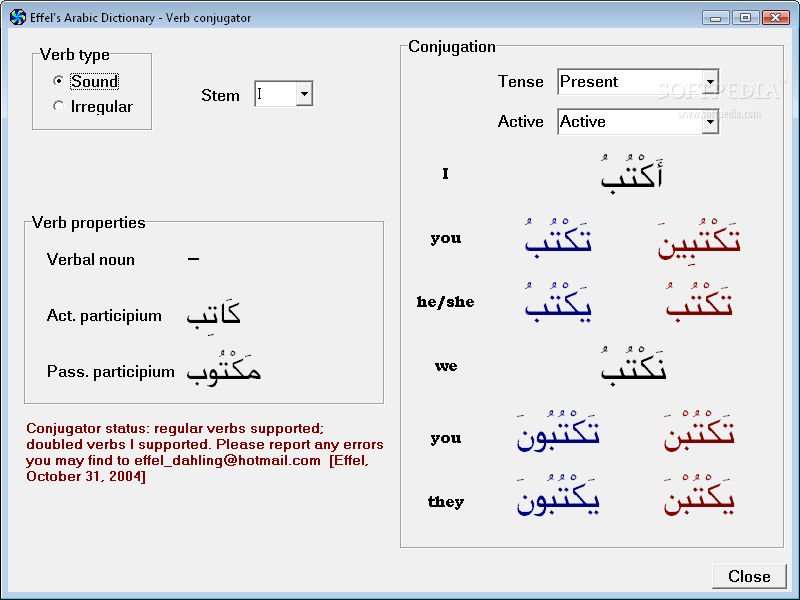Expand the Active voice dropdown
800x600 pixels.
point(710,121)
